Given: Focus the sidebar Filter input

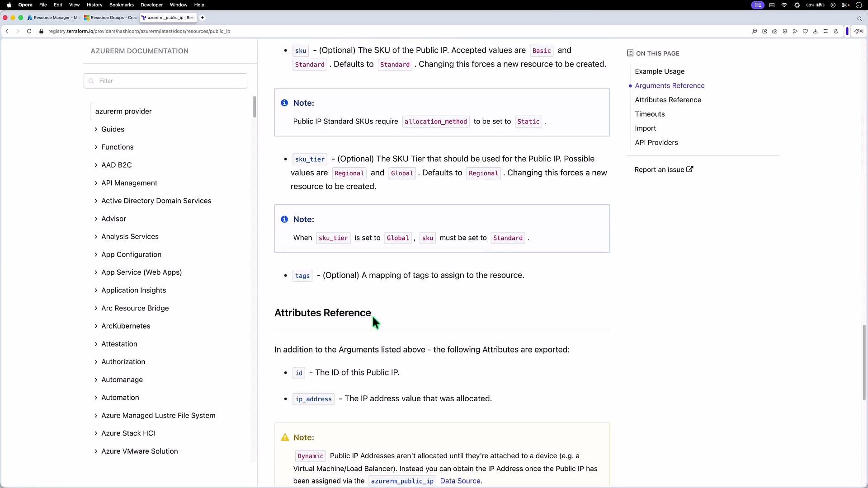Looking at the screenshot, I should [165, 81].
